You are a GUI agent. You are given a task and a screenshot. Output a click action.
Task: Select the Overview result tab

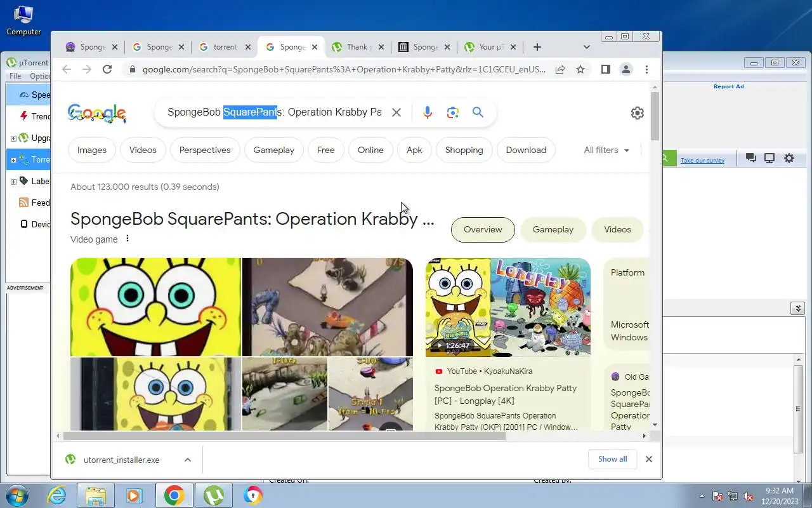(x=483, y=230)
